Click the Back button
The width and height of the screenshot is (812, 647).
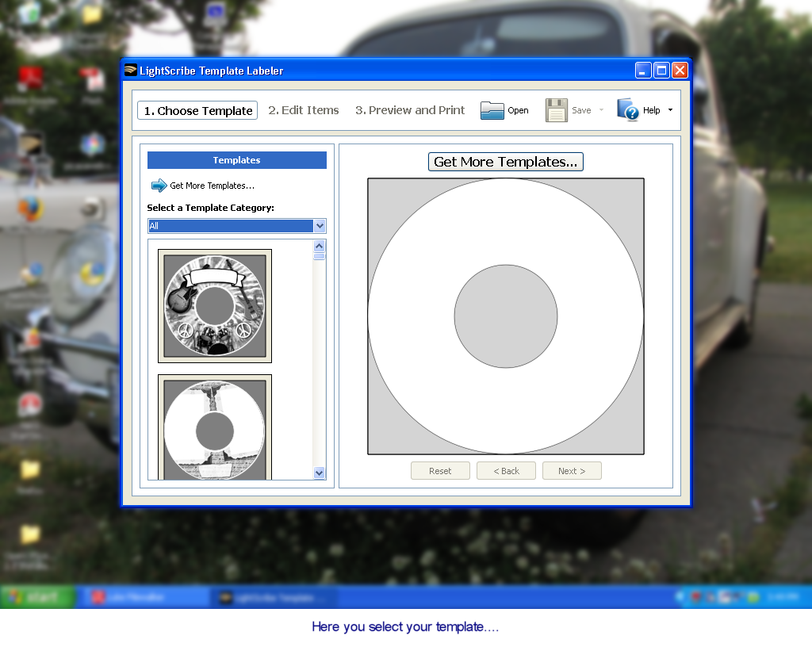(506, 471)
